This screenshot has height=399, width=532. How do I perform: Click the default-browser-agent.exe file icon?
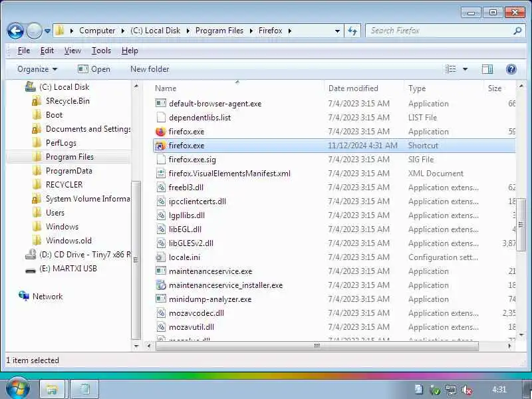pos(160,103)
